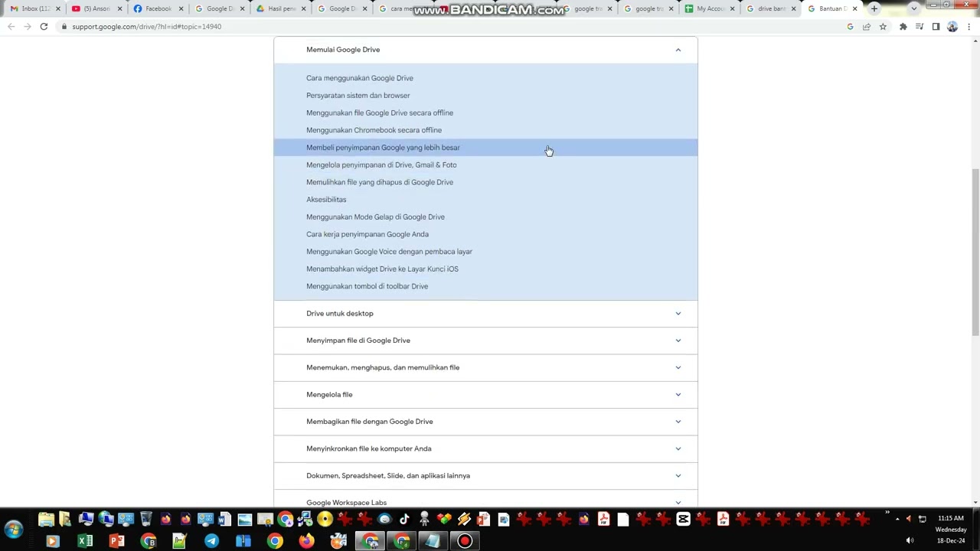Expand Menemukan, menghapus, dan memulihkan file

pyautogui.click(x=485, y=367)
